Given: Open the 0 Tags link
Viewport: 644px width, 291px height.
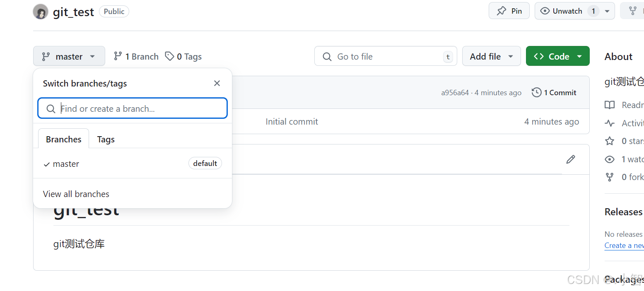Looking at the screenshot, I should 183,56.
